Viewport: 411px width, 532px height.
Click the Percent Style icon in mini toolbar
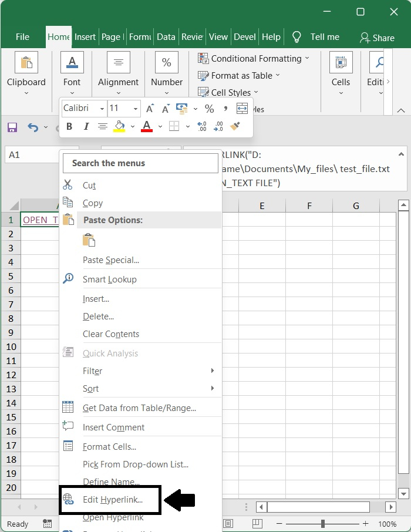pos(210,109)
